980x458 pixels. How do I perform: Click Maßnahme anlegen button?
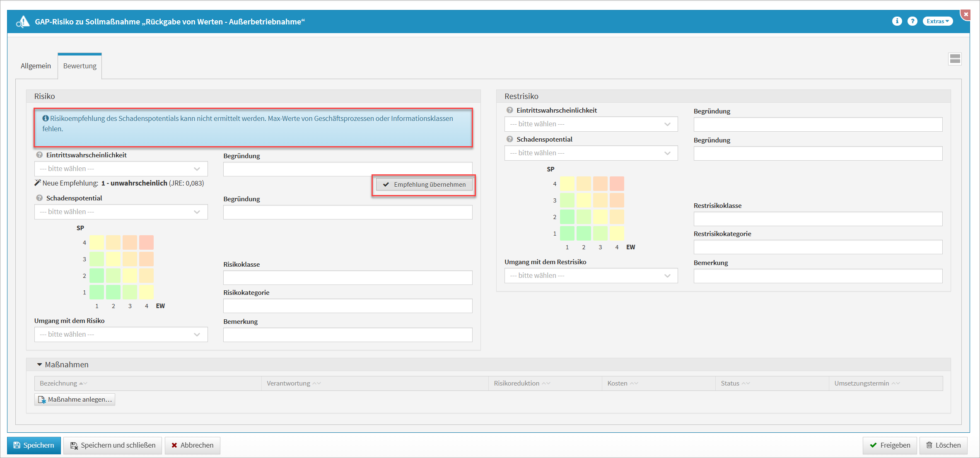[75, 399]
